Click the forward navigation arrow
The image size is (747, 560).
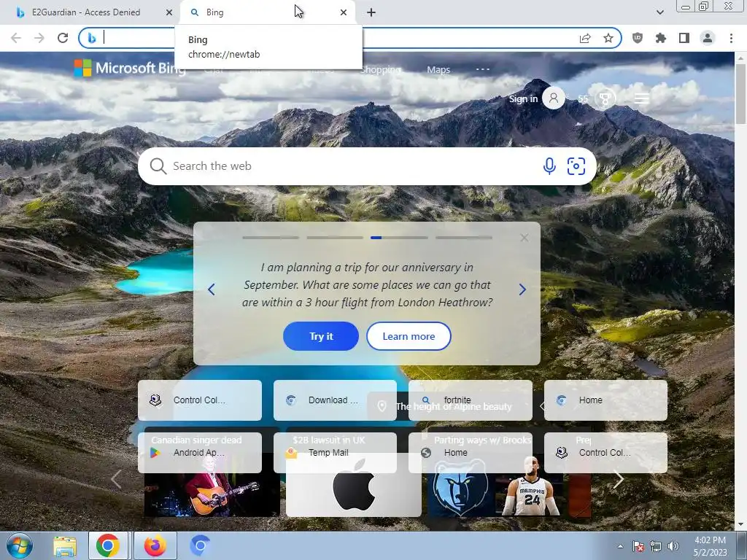click(39, 38)
